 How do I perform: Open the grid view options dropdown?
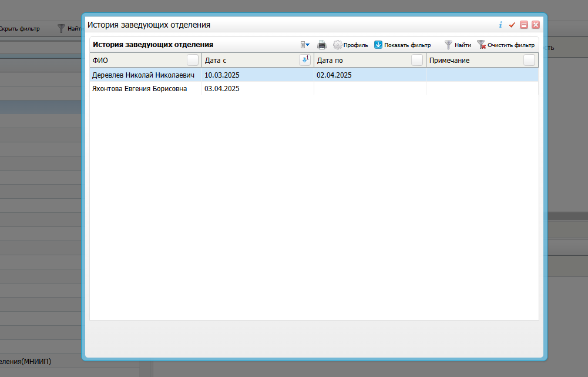(305, 45)
